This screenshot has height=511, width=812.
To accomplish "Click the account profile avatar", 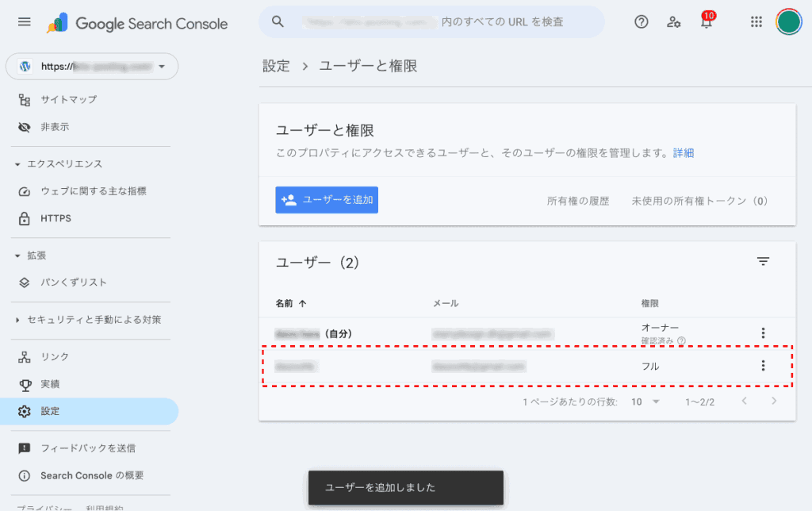I will [x=788, y=22].
